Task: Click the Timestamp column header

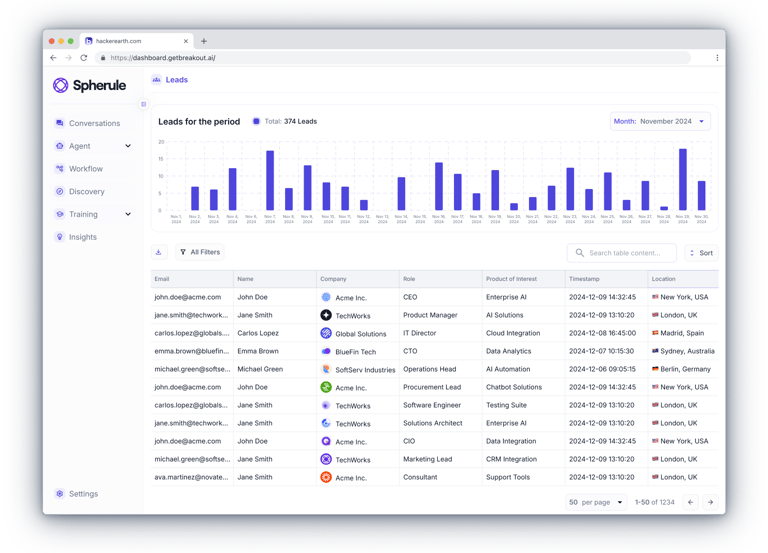Action: click(606, 279)
